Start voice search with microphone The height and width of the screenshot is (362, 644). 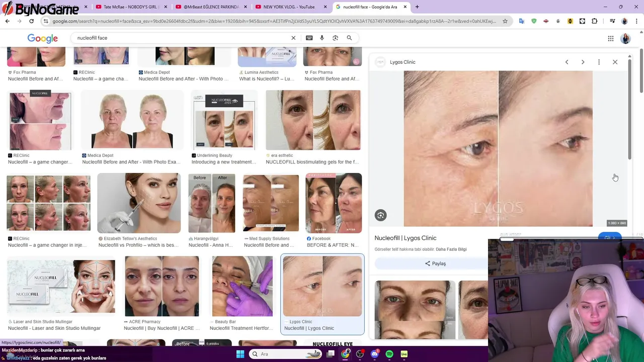tap(322, 38)
